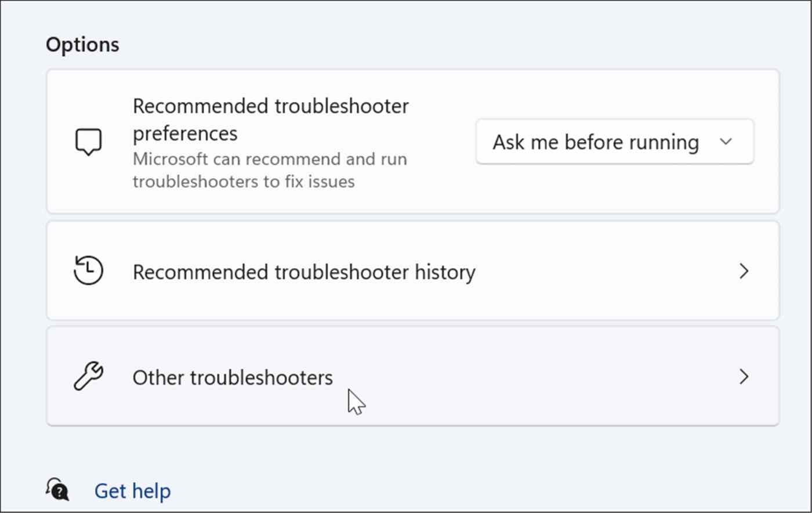Open the Get help link
The image size is (812, 513).
[132, 491]
